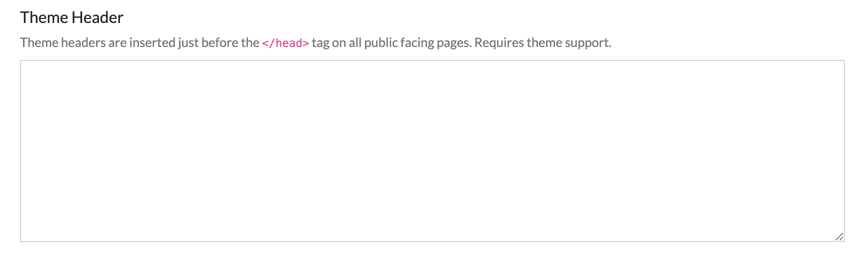Click the word "are" in the description
This screenshot has width=868, height=260.
coord(117,43)
